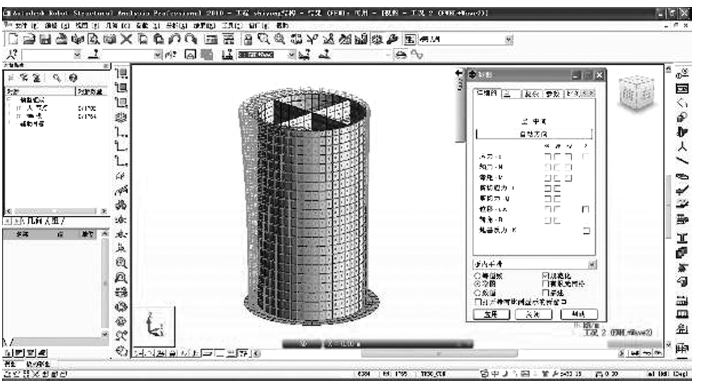701x388 pixels.
Task: Toggle the checked checkbox beside radio buttons
Action: click(545, 275)
